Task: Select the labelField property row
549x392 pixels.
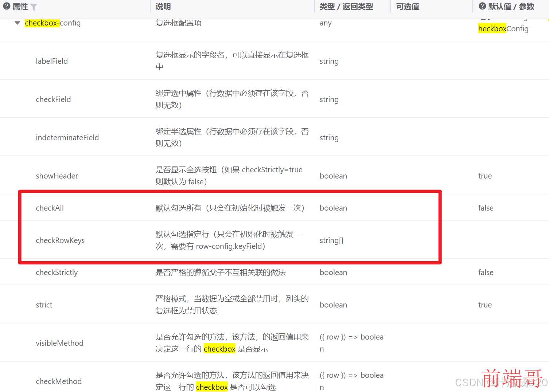Action: [x=274, y=60]
